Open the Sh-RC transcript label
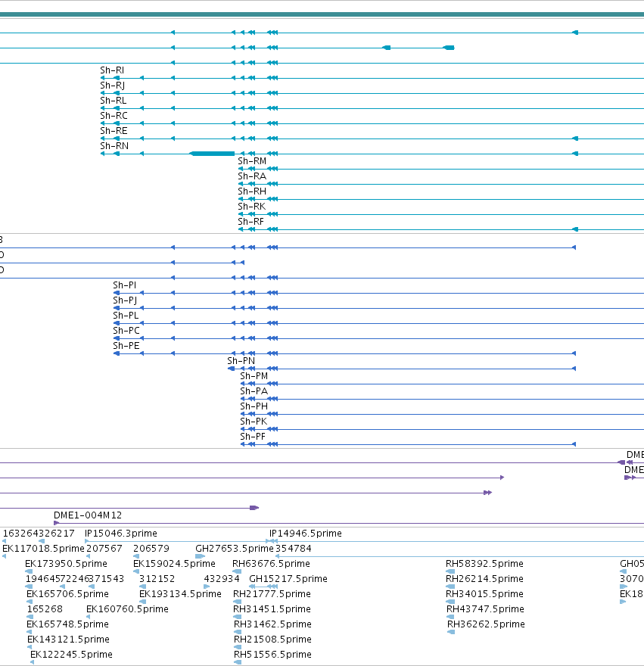This screenshot has width=644, height=666. tap(114, 116)
